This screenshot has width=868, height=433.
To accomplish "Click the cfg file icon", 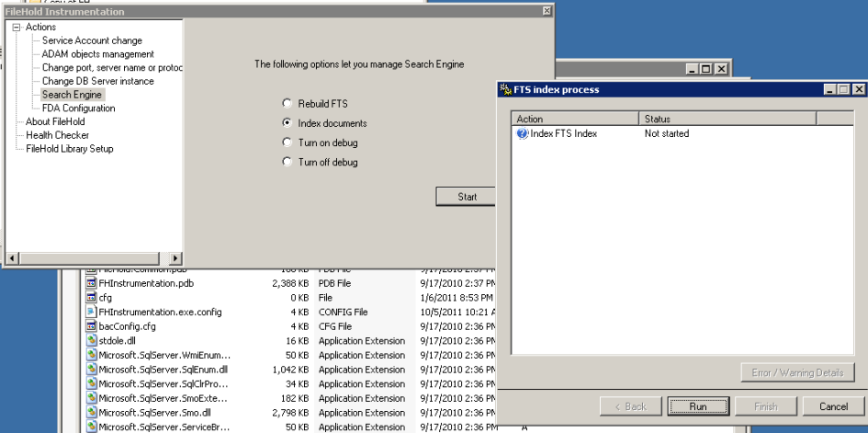I will point(92,297).
